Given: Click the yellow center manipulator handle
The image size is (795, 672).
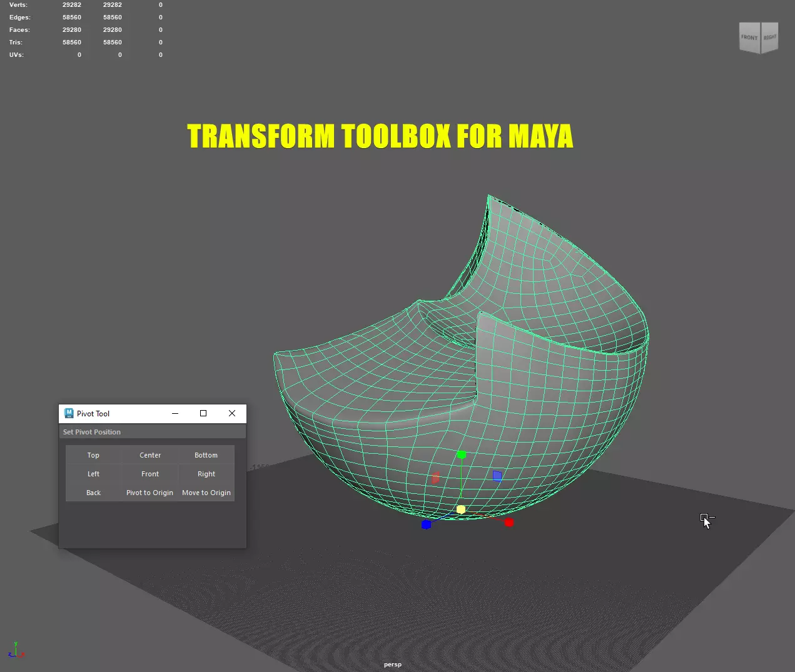Looking at the screenshot, I should (461, 509).
